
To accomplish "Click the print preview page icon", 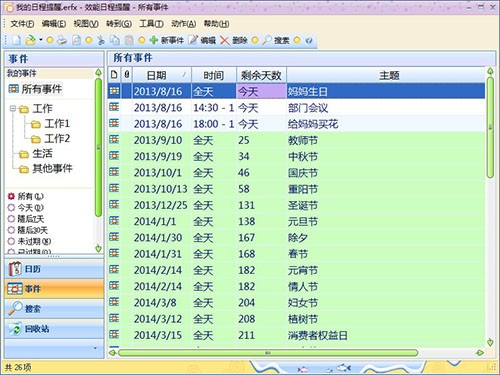I will point(76,40).
